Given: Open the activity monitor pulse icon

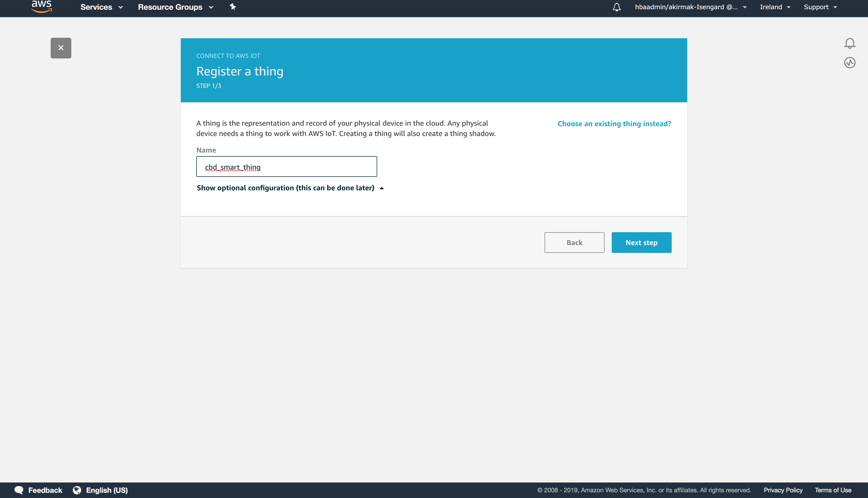Looking at the screenshot, I should click(850, 63).
